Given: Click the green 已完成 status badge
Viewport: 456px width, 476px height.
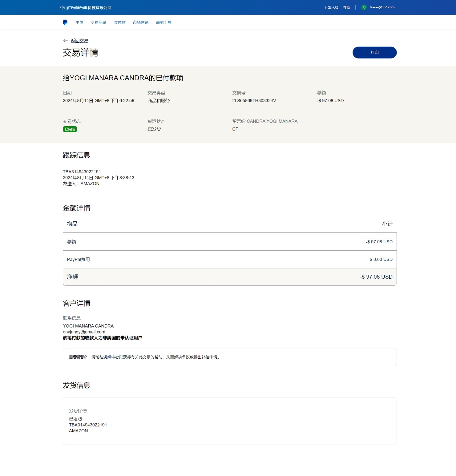Looking at the screenshot, I should [x=70, y=129].
